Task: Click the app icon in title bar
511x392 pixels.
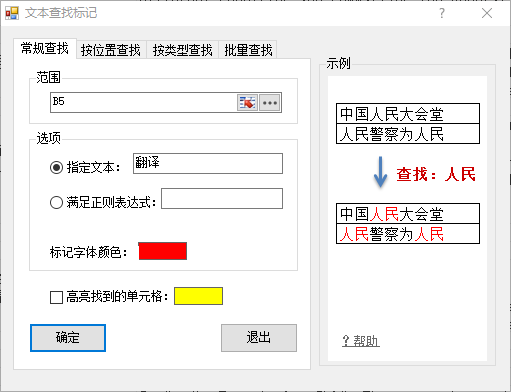Action: pyautogui.click(x=12, y=13)
